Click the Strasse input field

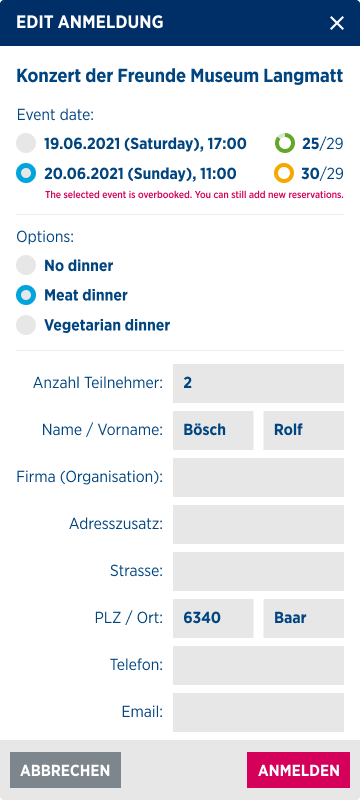[x=259, y=571]
